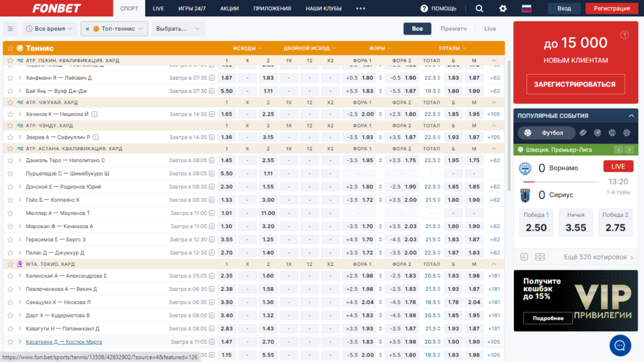Image resolution: width=644 pixels, height=362 pixels.
Task: Open Игры 24/7 menu item
Action: point(192,8)
